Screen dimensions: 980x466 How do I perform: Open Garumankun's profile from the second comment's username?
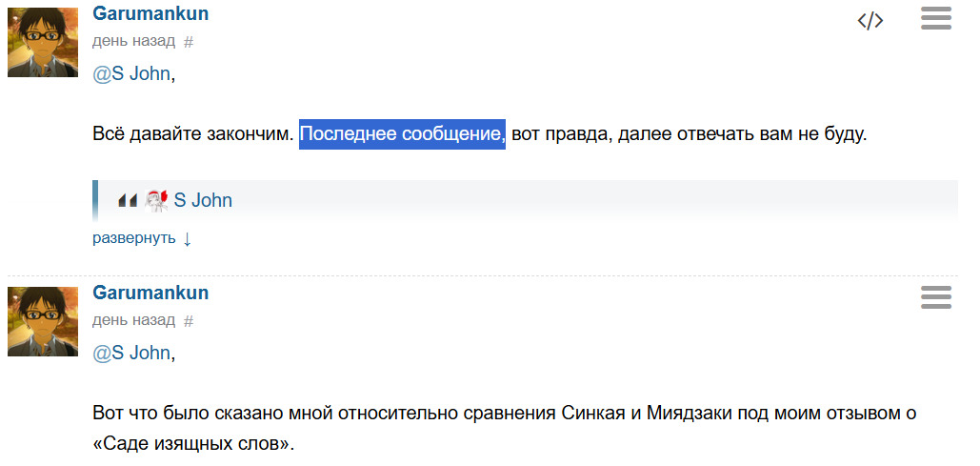tap(150, 293)
